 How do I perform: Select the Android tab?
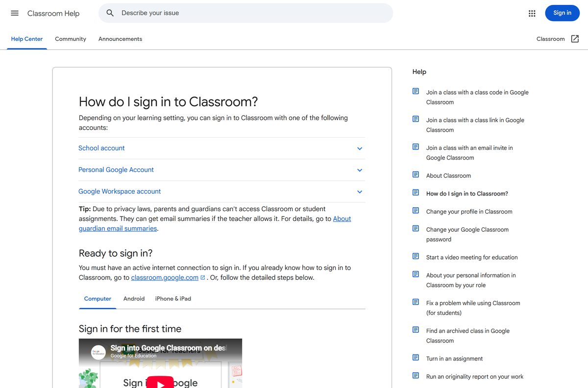click(x=134, y=298)
